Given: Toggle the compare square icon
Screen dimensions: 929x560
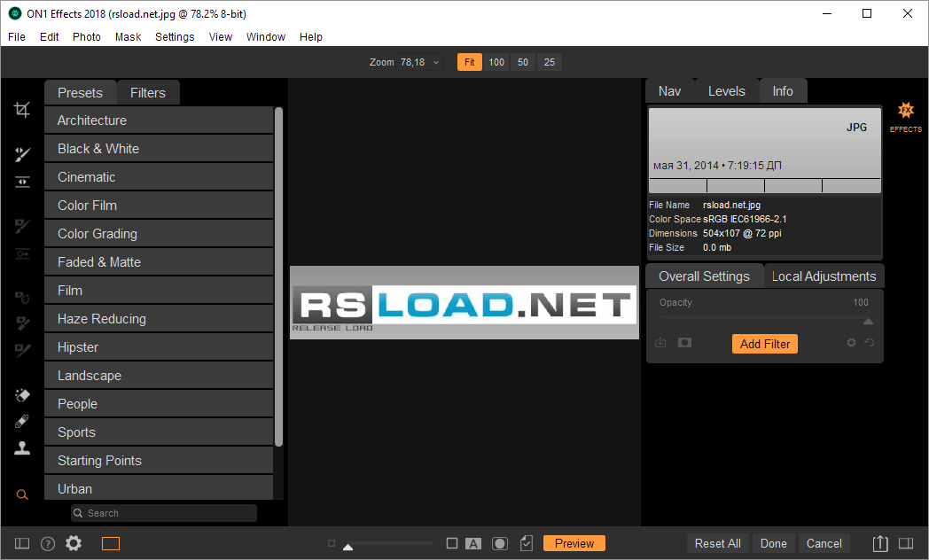Looking at the screenshot, I should (x=452, y=543).
